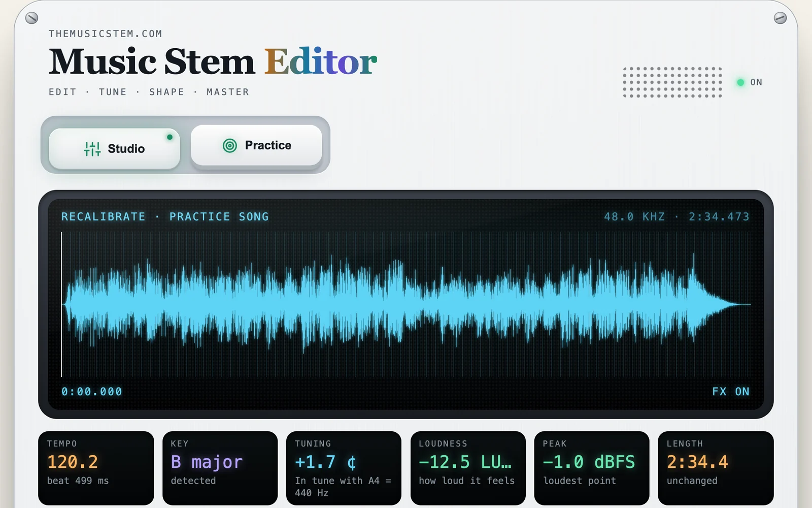Click the Music Stem Editor title
The height and width of the screenshot is (508, 812).
point(213,62)
